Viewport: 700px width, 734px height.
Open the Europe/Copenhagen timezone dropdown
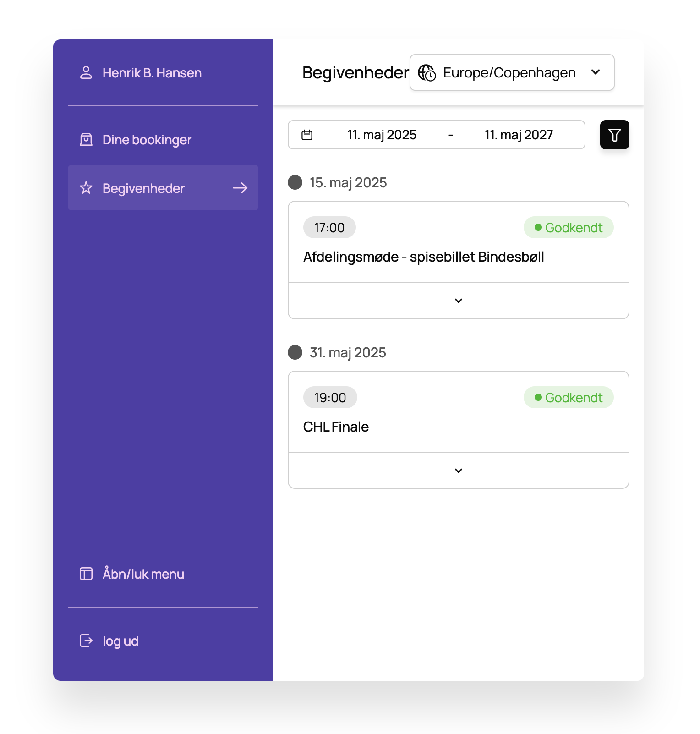(512, 73)
